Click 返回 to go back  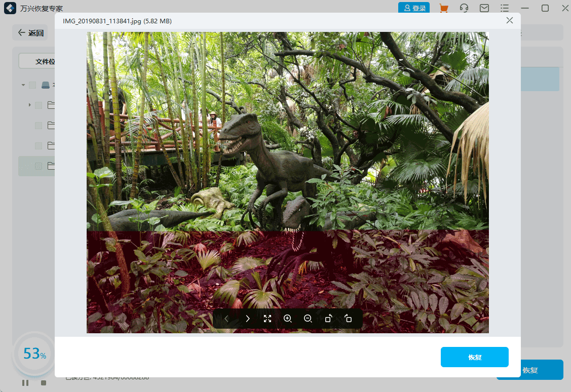click(x=30, y=32)
